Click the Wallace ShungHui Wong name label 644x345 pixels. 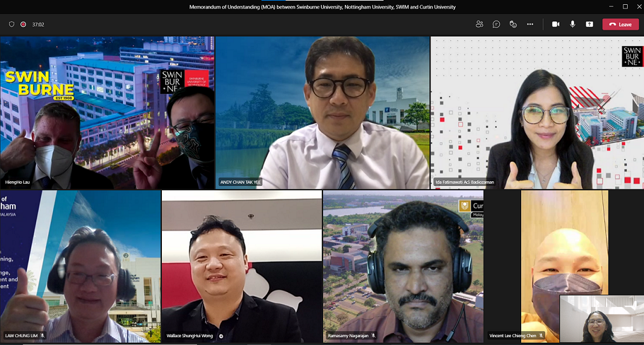190,335
